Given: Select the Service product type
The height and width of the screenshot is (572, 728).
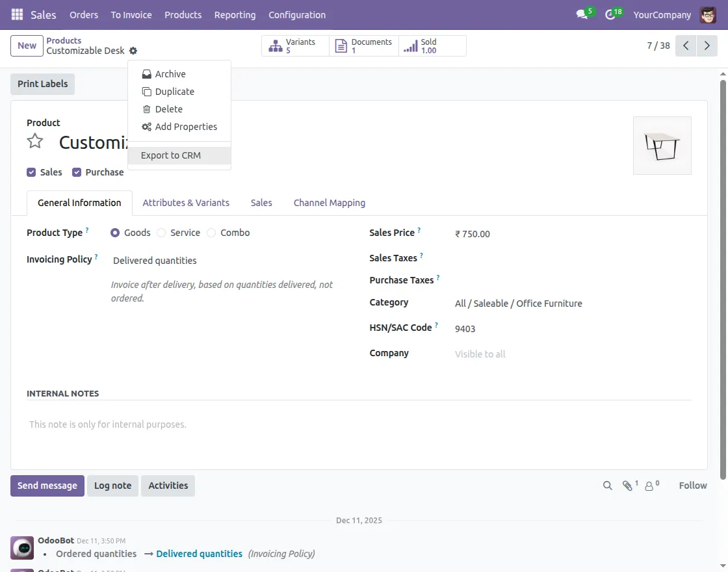Looking at the screenshot, I should click(161, 233).
